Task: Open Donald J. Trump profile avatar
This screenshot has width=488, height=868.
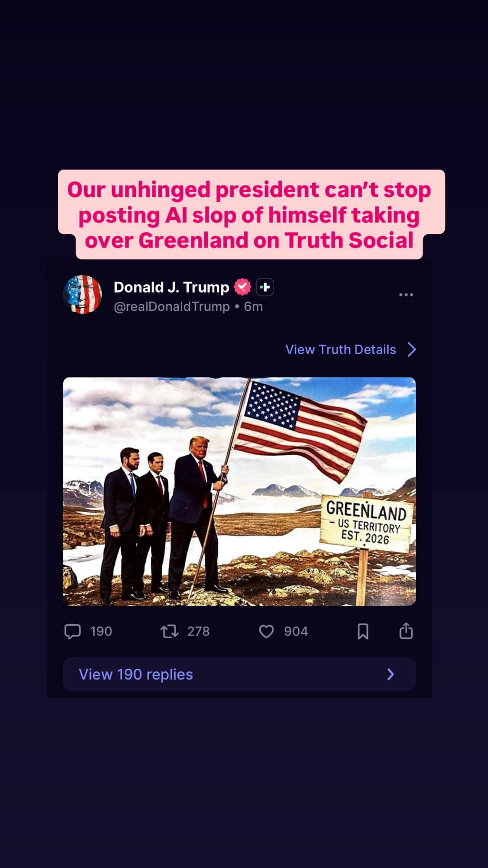Action: pos(82,295)
